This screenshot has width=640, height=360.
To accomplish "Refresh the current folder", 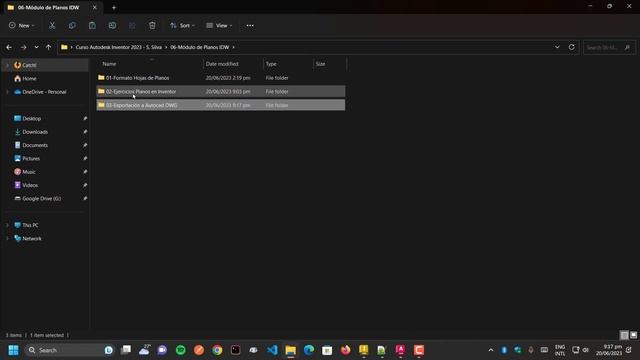I will [x=571, y=47].
